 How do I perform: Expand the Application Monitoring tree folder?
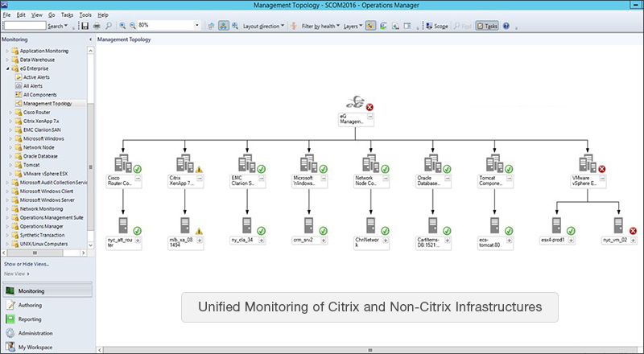tap(7, 51)
